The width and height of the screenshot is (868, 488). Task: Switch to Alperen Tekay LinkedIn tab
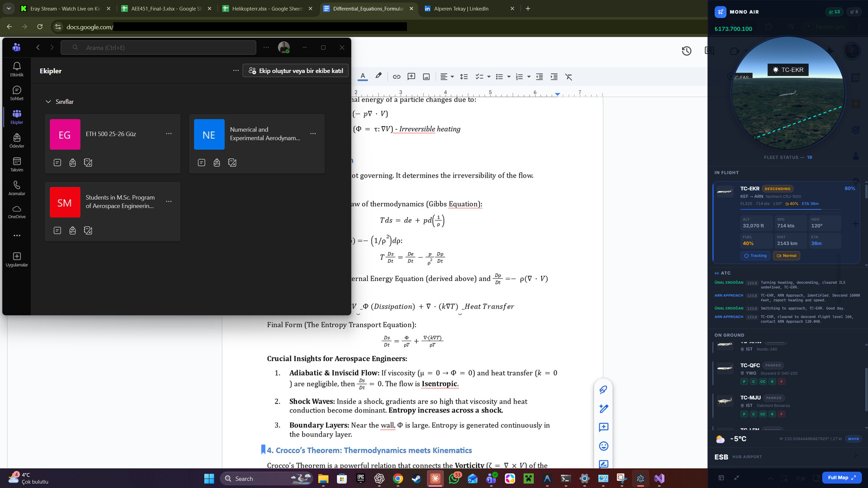[461, 9]
